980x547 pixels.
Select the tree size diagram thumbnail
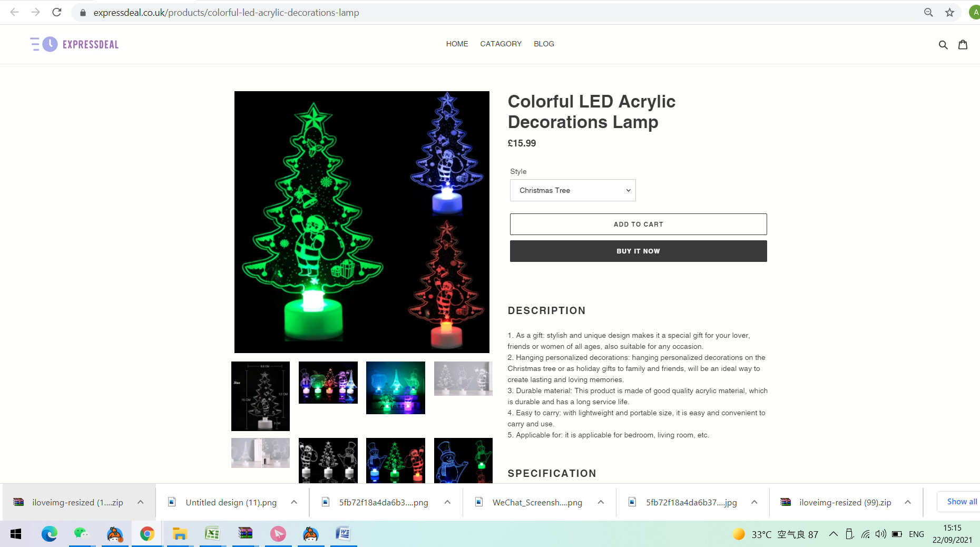pos(260,396)
